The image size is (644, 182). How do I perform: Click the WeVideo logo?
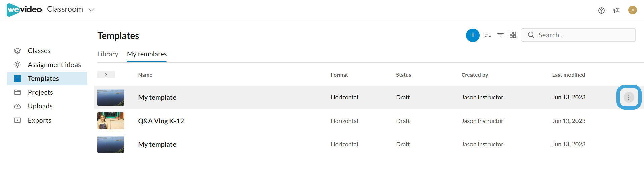click(24, 10)
